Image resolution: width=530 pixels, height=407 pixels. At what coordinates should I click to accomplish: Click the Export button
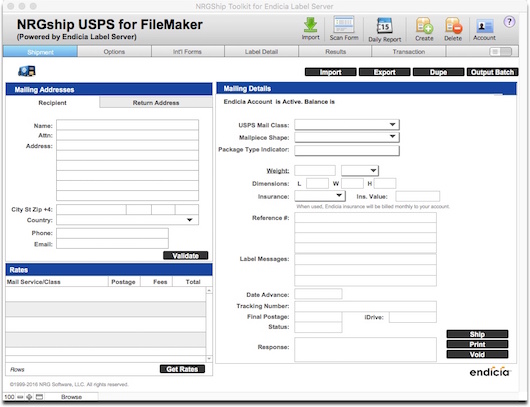pos(385,72)
